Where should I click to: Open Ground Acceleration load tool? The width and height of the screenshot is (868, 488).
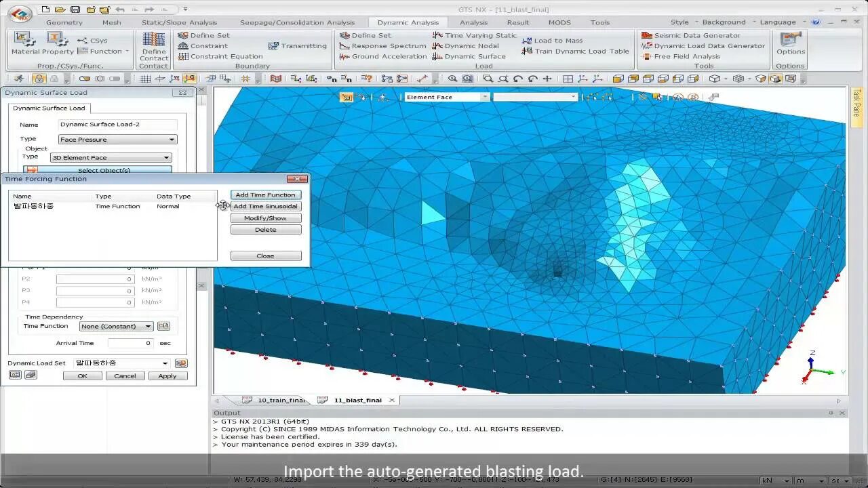[x=383, y=56]
